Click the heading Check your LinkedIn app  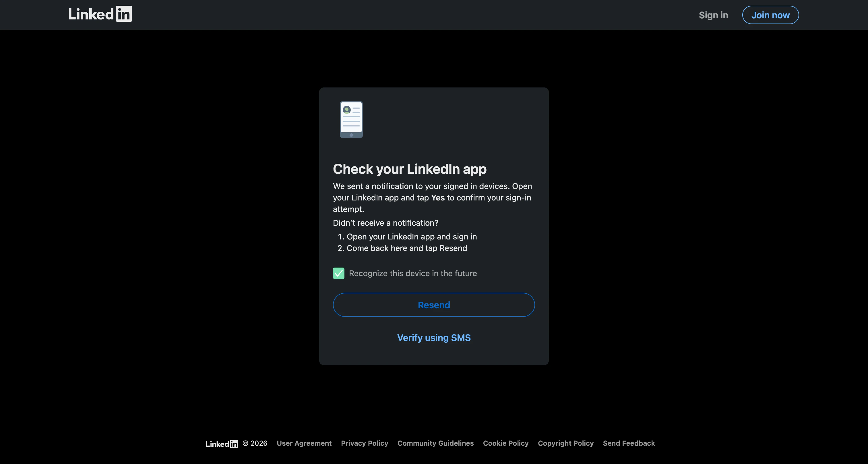point(409,169)
